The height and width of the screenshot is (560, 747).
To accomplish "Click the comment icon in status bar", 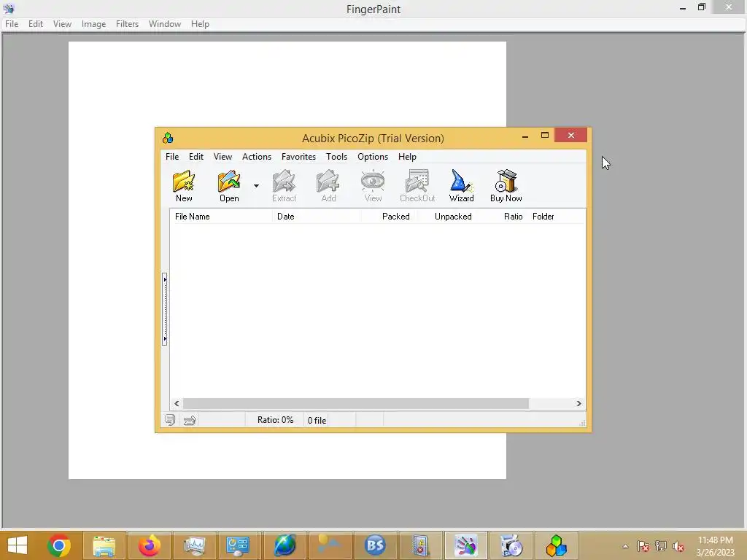I will [170, 420].
